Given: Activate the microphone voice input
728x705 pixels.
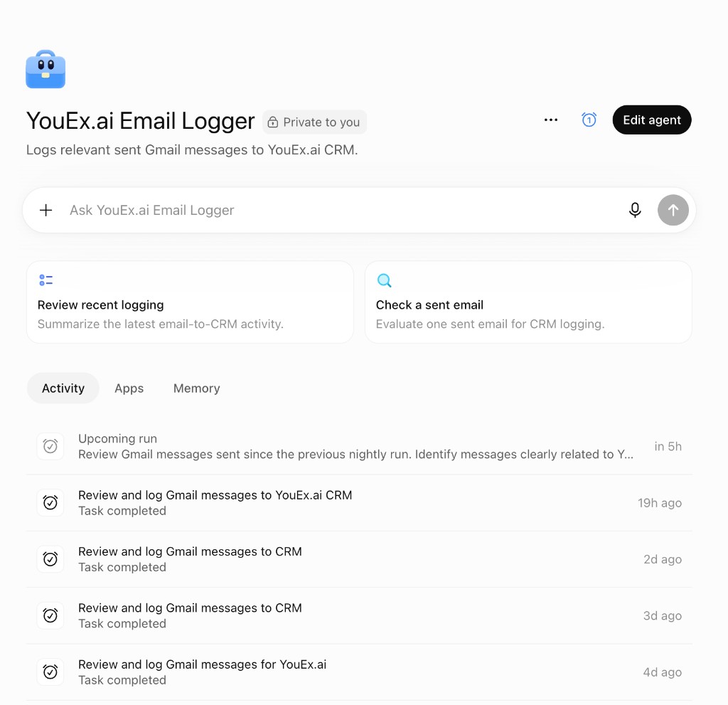Looking at the screenshot, I should [635, 210].
